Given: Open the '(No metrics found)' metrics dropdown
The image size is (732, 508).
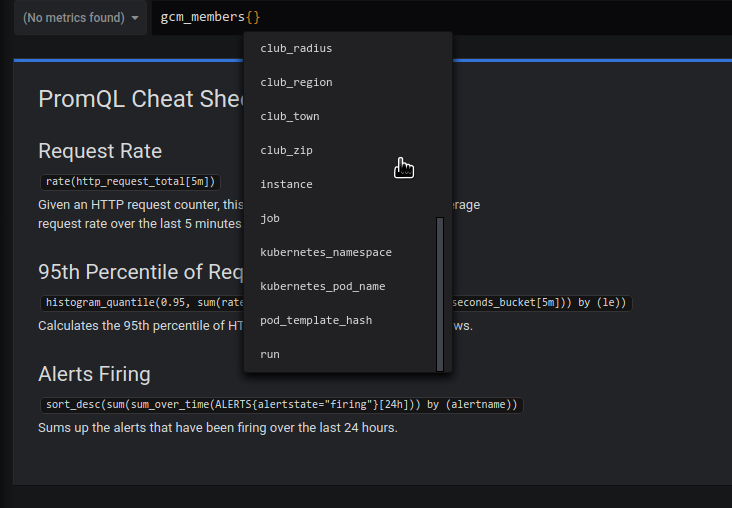Looking at the screenshot, I should (x=80, y=18).
